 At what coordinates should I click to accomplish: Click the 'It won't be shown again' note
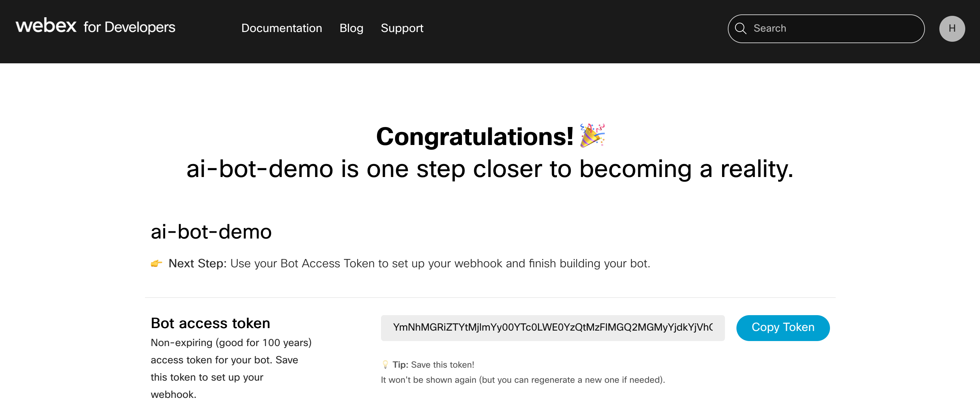523,380
